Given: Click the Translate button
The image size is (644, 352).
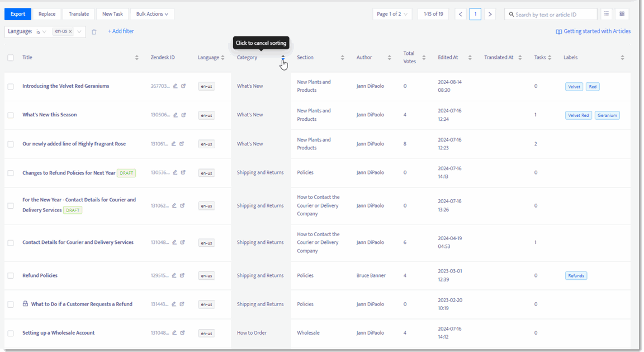Looking at the screenshot, I should point(79,14).
